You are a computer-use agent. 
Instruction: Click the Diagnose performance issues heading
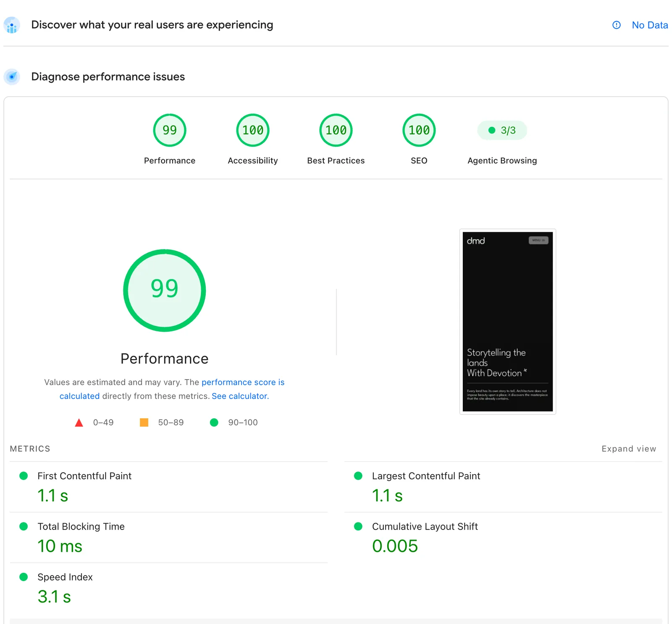point(108,77)
